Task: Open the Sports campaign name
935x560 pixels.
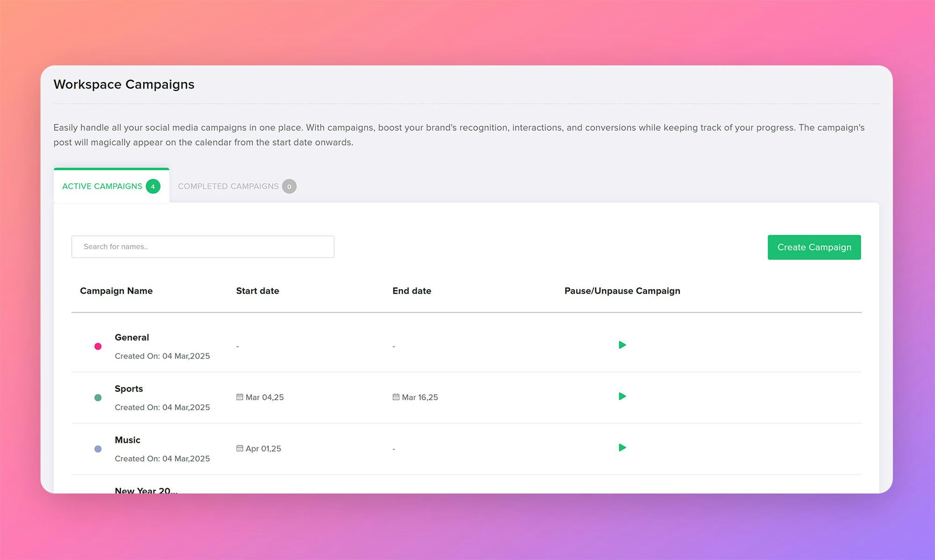Action: [129, 389]
